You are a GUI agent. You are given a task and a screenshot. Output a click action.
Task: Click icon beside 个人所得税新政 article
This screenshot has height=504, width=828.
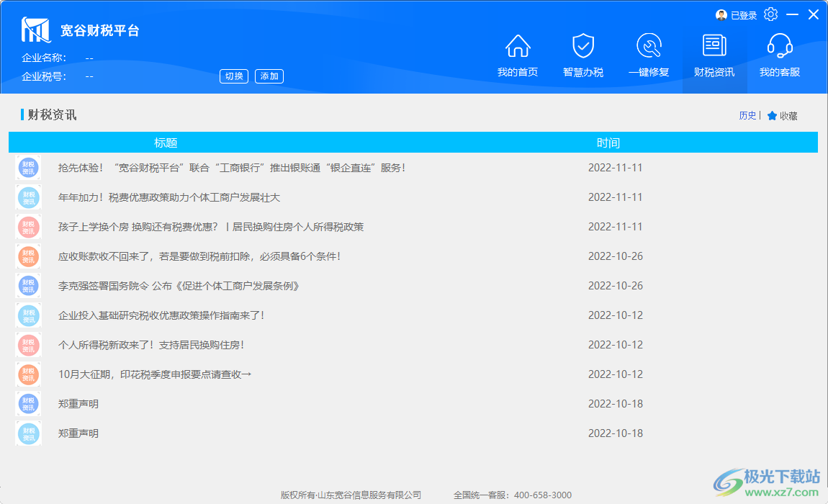tap(29, 345)
